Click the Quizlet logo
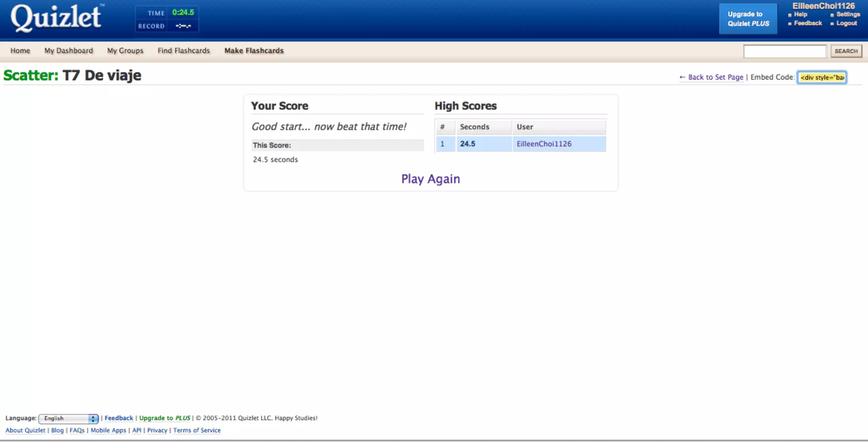This screenshot has width=868, height=442. coord(57,18)
